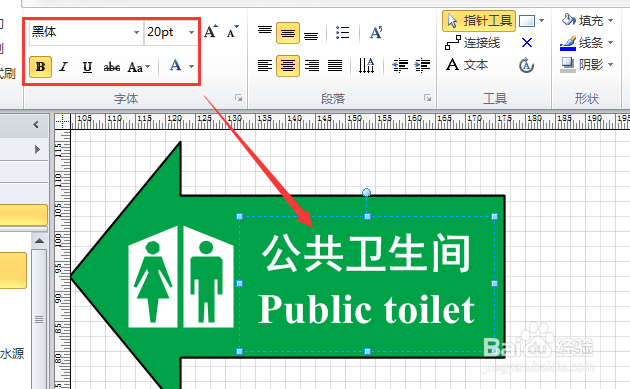
Task: Select the Public toilet text
Action: (366, 309)
